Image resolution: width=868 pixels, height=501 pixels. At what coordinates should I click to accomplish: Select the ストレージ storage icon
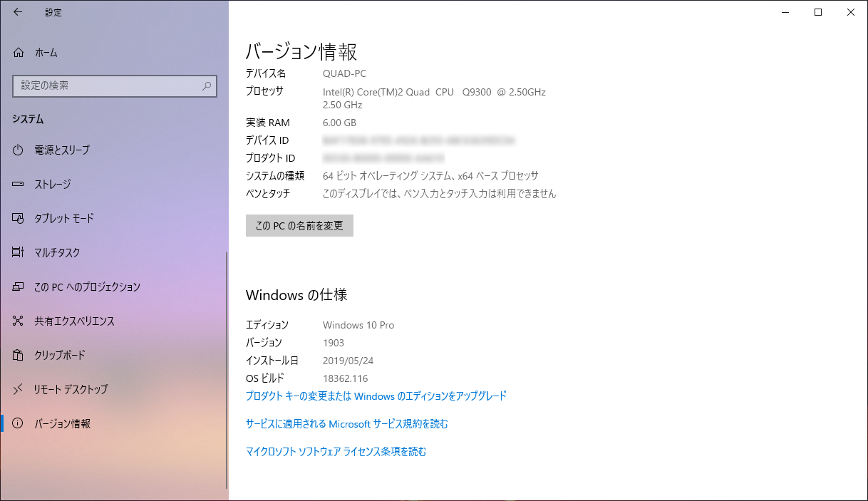pyautogui.click(x=19, y=185)
